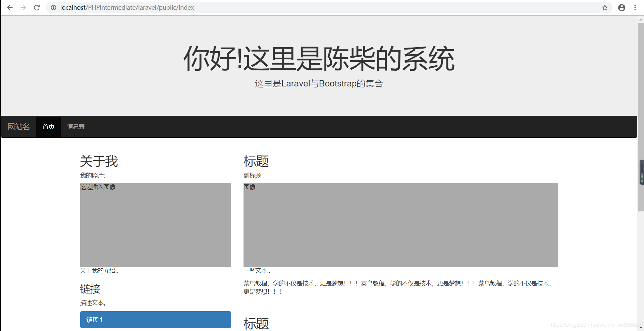
Task: Select the 关于我 section heading
Action: click(x=99, y=161)
